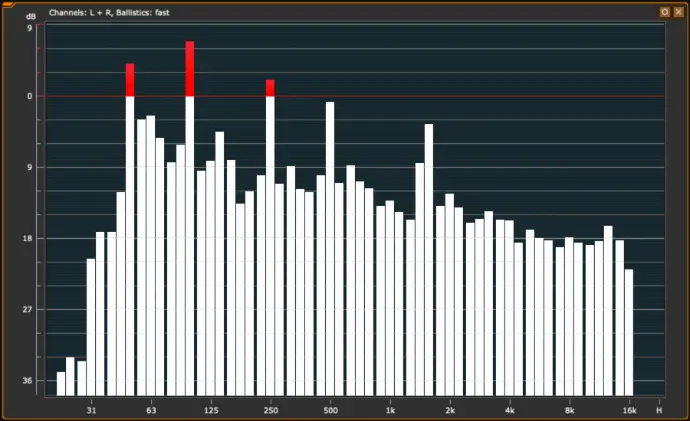Viewport: 690px width, 421px height.
Task: Click the tallest red clipping bar
Action: [190, 68]
